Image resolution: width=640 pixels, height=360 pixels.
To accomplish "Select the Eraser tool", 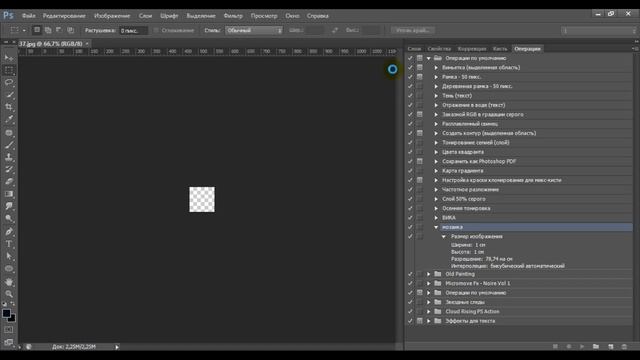I will 9,182.
